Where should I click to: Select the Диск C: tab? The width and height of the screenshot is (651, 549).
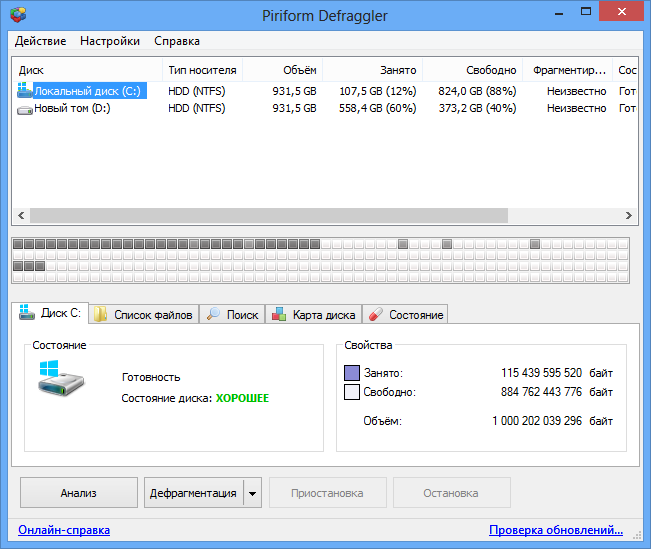click(50, 313)
